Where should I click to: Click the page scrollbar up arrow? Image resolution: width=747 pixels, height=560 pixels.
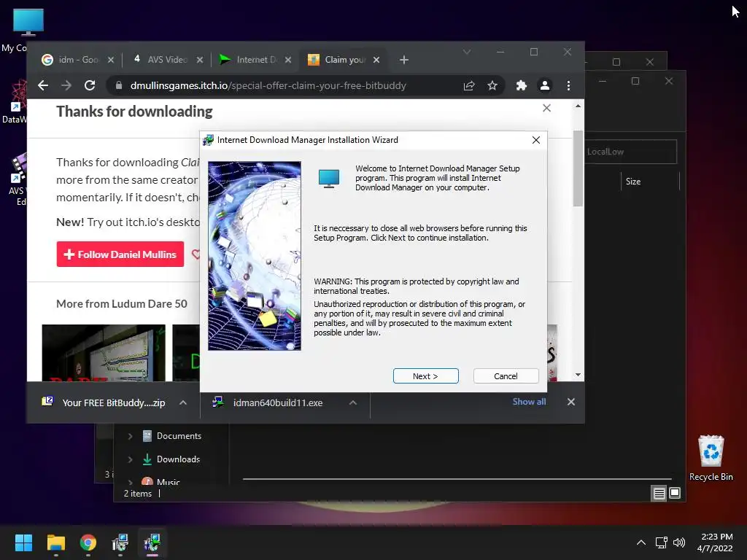point(578,106)
